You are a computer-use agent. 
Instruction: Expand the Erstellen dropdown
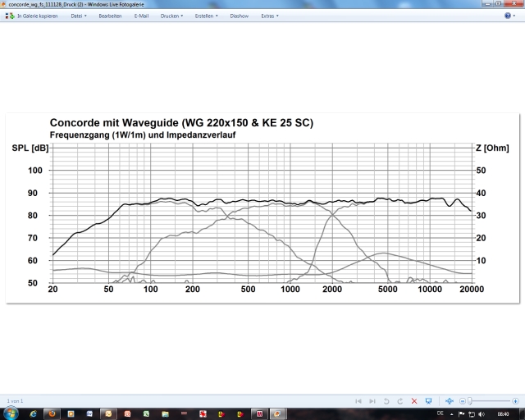point(206,16)
